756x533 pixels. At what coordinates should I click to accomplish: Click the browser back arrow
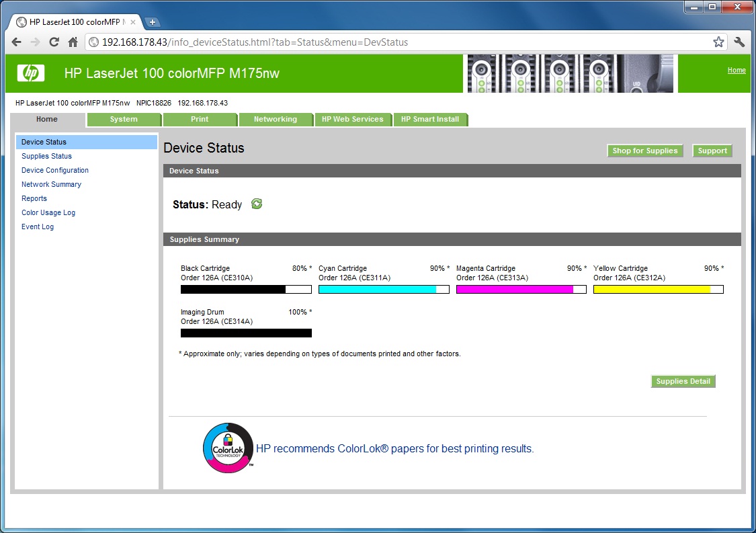16,42
